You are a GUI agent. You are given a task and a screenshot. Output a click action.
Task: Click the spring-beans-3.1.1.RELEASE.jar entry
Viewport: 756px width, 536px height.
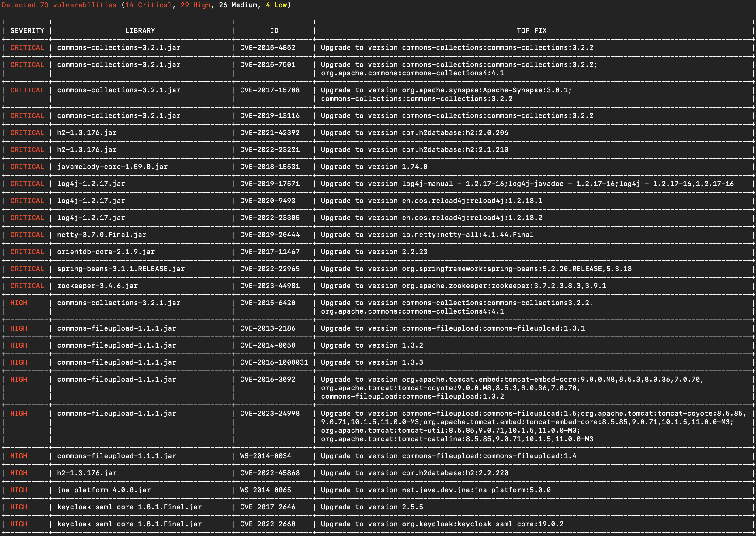coord(120,269)
